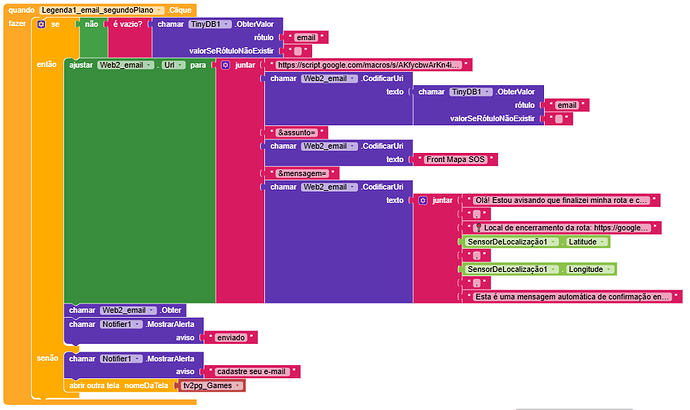Select the empty string between Latitude and Longitude
The image size is (690, 410).
pyautogui.click(x=476, y=256)
